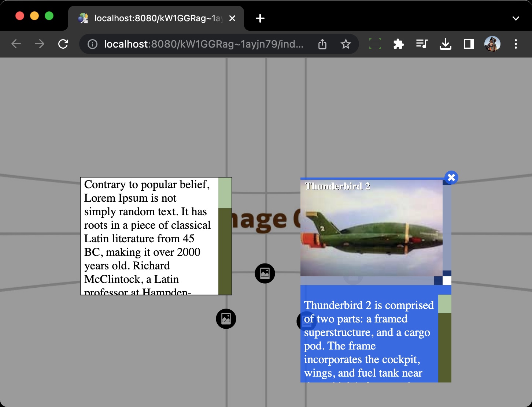Go back to previous page

[16, 44]
